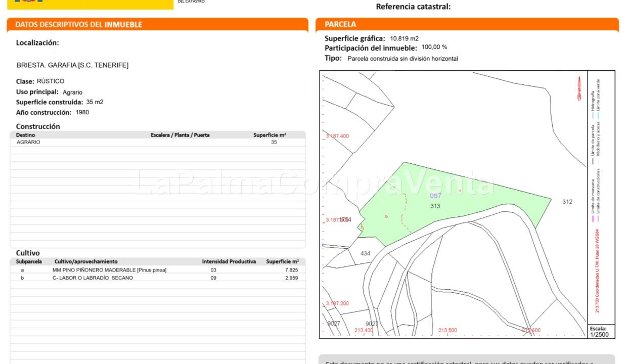Select "MM PINO PIÑONERO MADERABLE [Pinus pinea]" row
627x364 pixels.
pyautogui.click(x=158, y=270)
